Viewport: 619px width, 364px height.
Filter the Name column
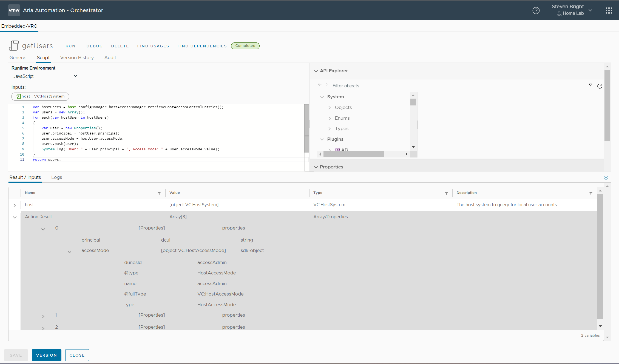(159, 193)
